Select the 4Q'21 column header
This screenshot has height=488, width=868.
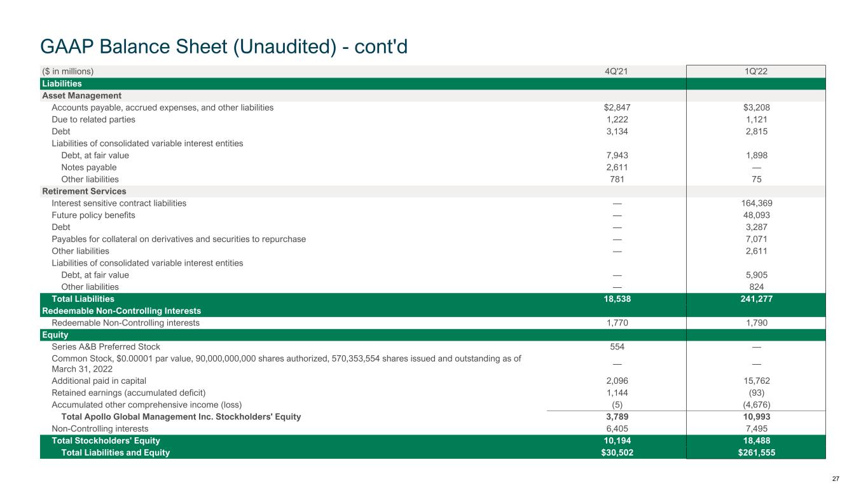point(613,71)
